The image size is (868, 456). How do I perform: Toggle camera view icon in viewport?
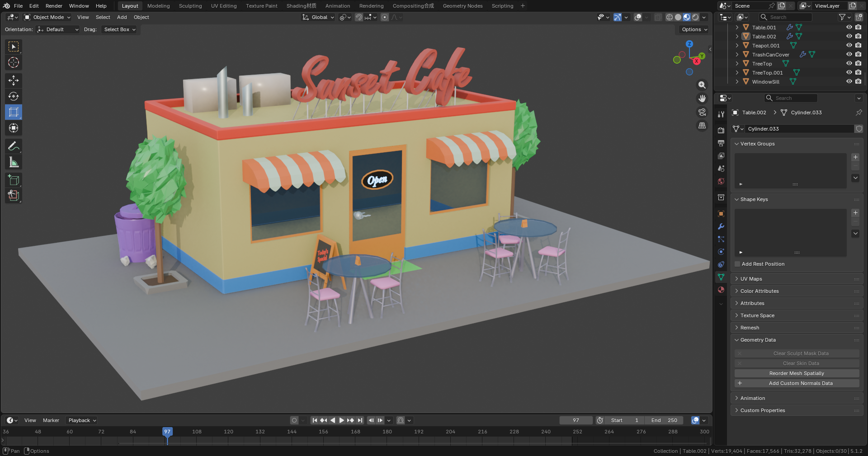702,112
